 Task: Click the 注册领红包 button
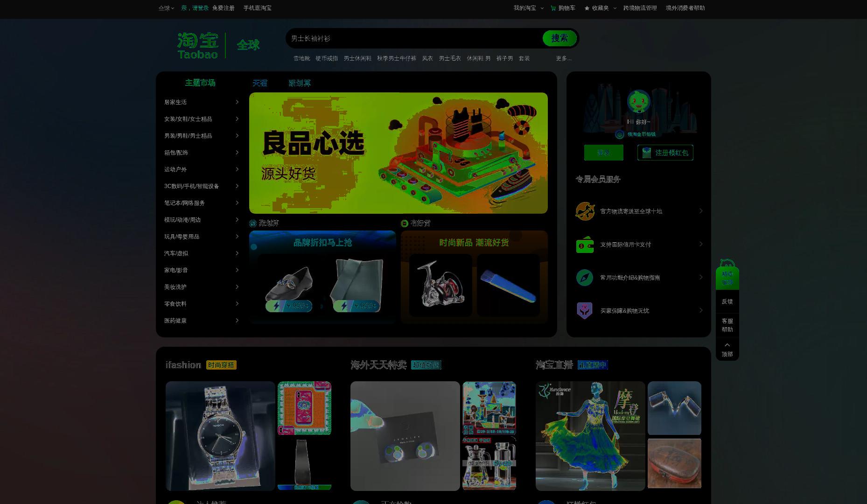pyautogui.click(x=665, y=153)
